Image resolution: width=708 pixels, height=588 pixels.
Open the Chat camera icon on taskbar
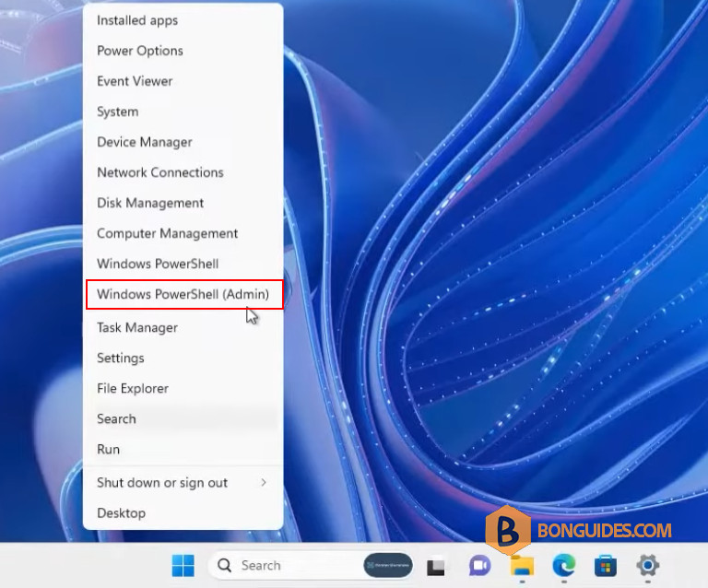click(479, 566)
